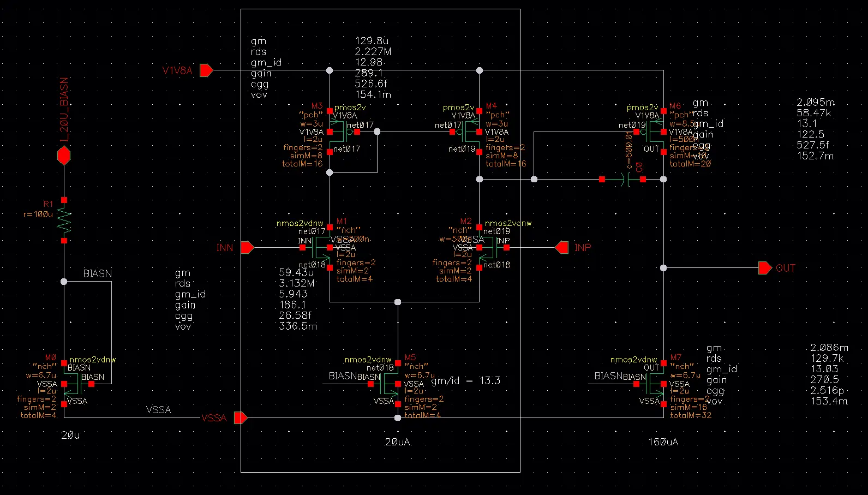Select the OUT output pin
This screenshot has width=868, height=495.
(765, 268)
